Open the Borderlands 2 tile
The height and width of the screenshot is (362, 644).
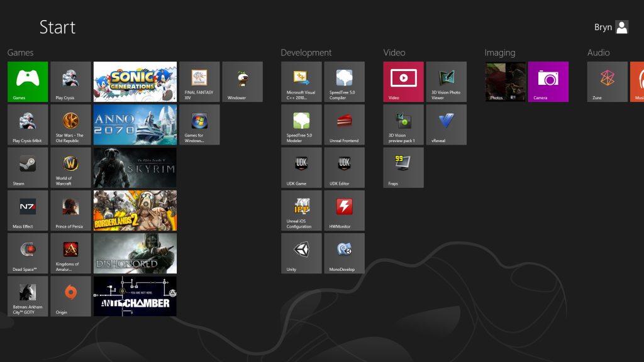(x=135, y=210)
